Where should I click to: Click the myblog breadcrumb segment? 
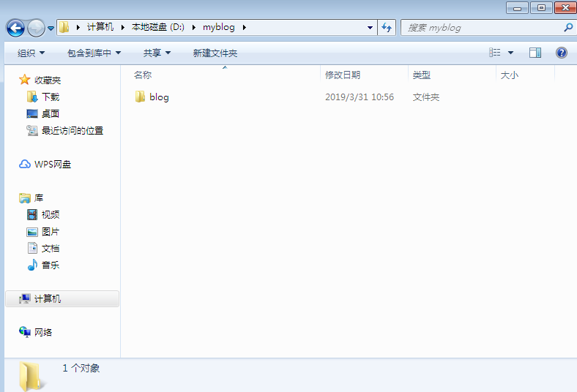click(219, 27)
